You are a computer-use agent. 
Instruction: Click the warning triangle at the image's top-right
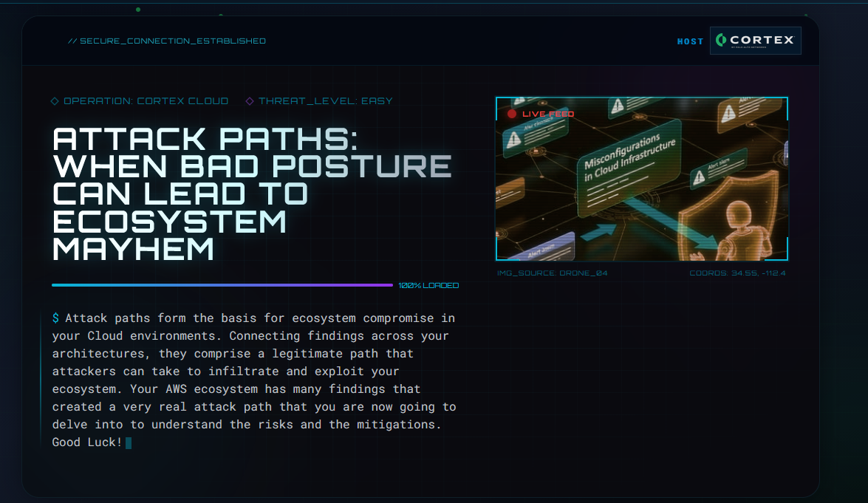click(x=728, y=114)
